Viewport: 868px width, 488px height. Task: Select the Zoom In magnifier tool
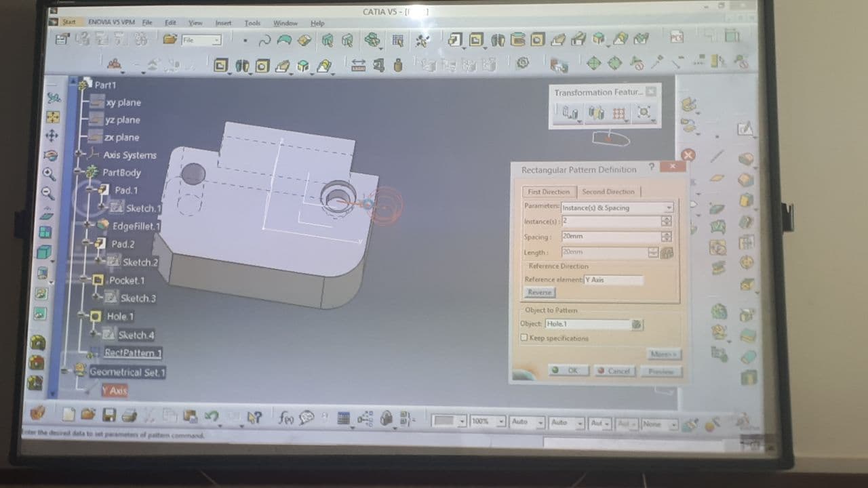pos(50,174)
